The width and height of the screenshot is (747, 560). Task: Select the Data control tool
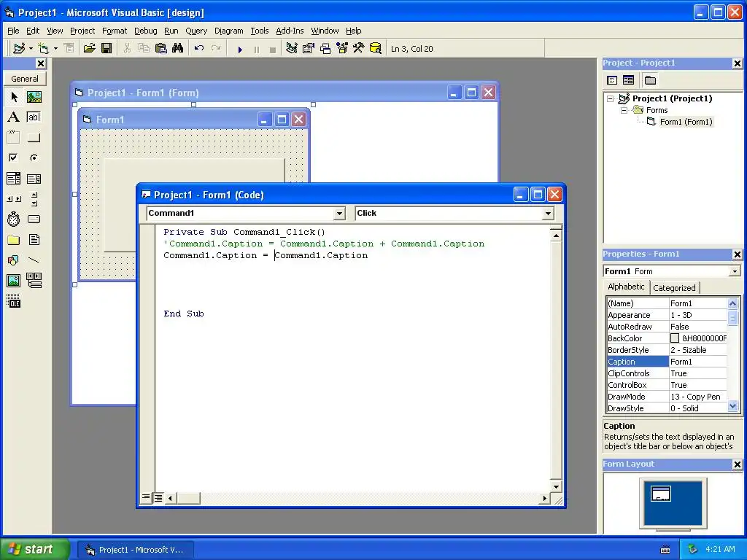coord(34,281)
